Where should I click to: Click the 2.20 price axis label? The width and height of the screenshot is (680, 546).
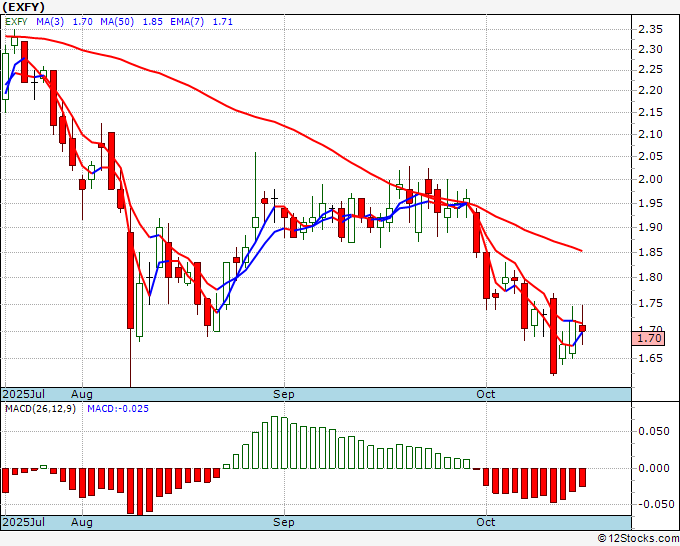[650, 90]
